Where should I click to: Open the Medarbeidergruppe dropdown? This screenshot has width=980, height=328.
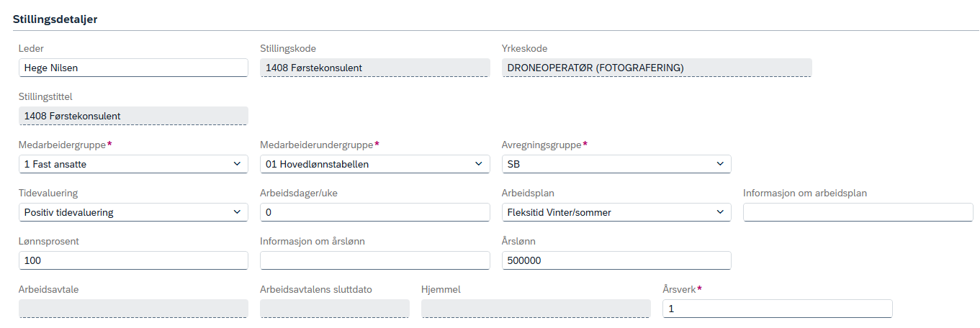click(133, 164)
